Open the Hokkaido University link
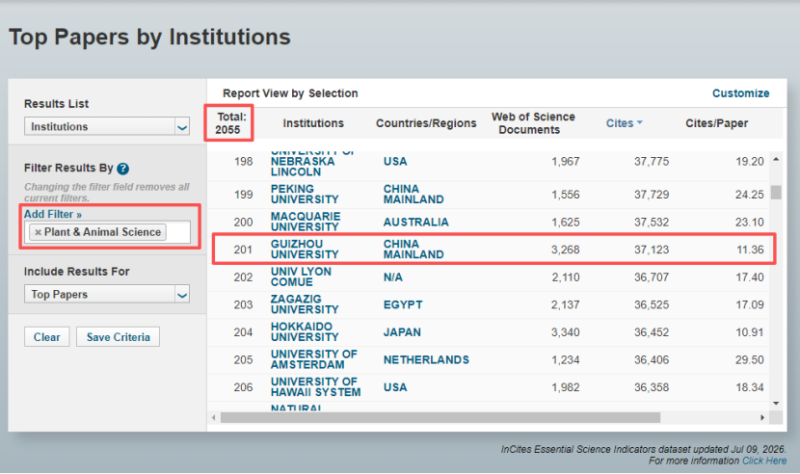The image size is (800, 474). [x=305, y=332]
